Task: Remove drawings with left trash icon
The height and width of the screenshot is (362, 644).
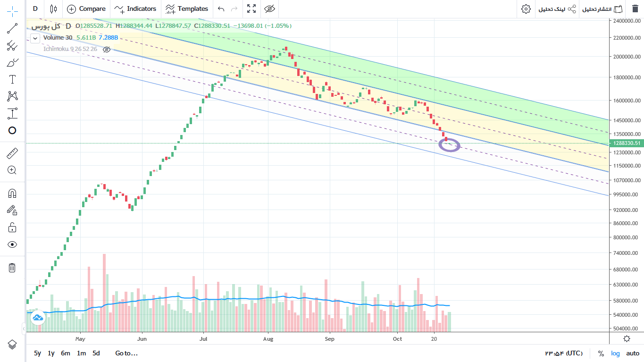Action: tap(12, 268)
